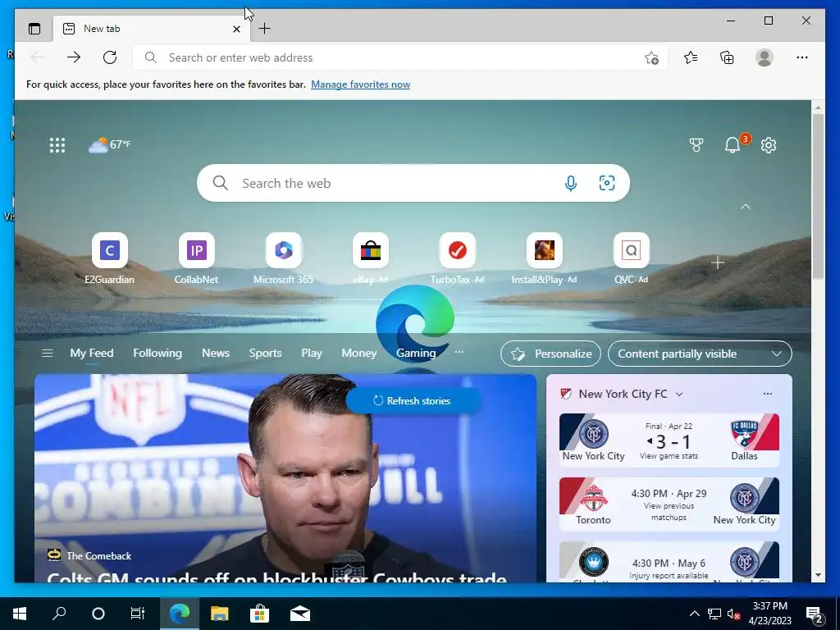Select the Play tab
Viewport: 840px width, 630px height.
pyautogui.click(x=311, y=353)
